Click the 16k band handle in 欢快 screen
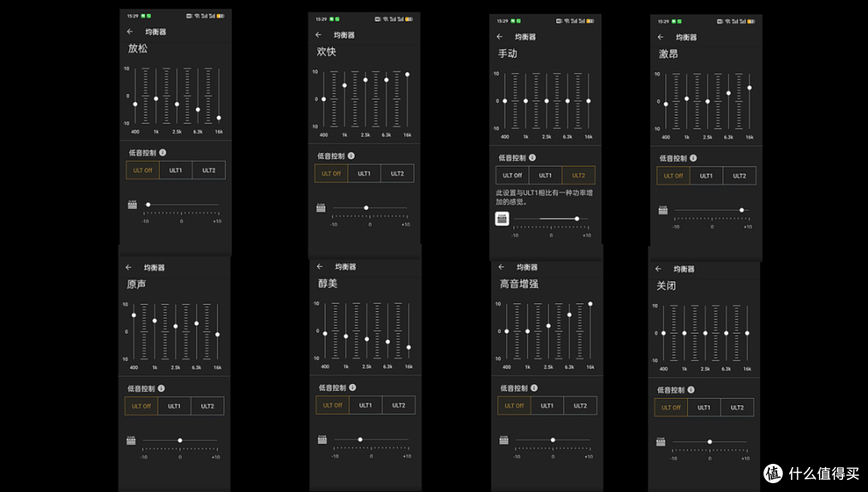Screen dimensions: 868x492 click(407, 74)
